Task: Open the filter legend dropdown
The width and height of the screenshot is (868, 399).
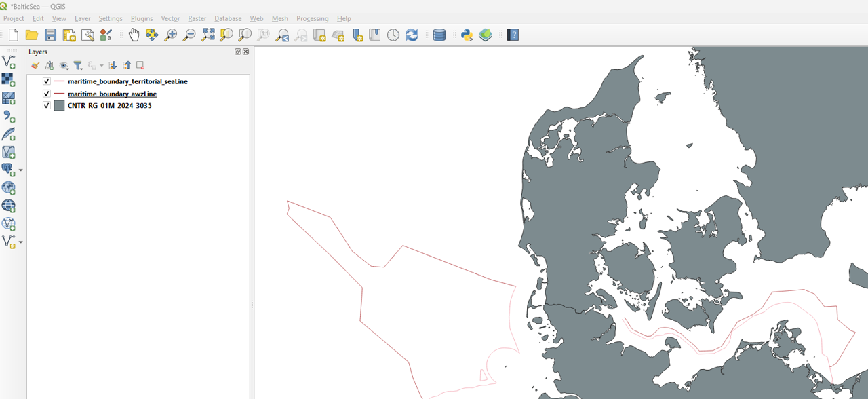Action: point(78,65)
